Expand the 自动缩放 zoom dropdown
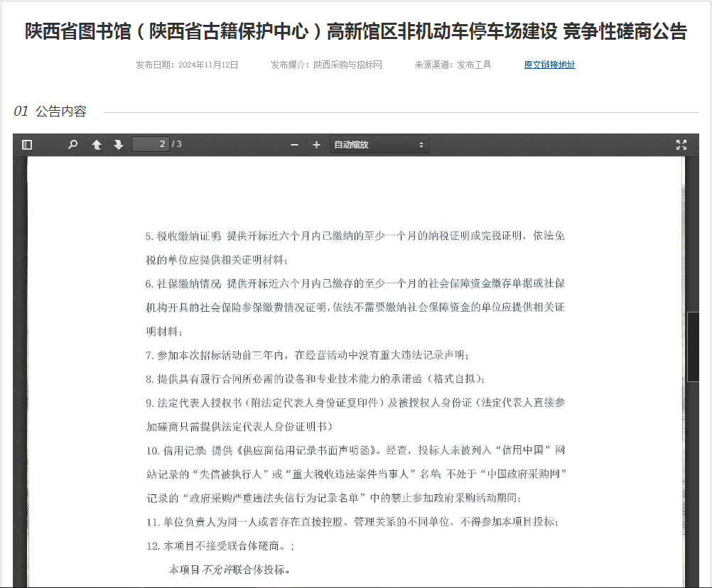 tap(379, 145)
